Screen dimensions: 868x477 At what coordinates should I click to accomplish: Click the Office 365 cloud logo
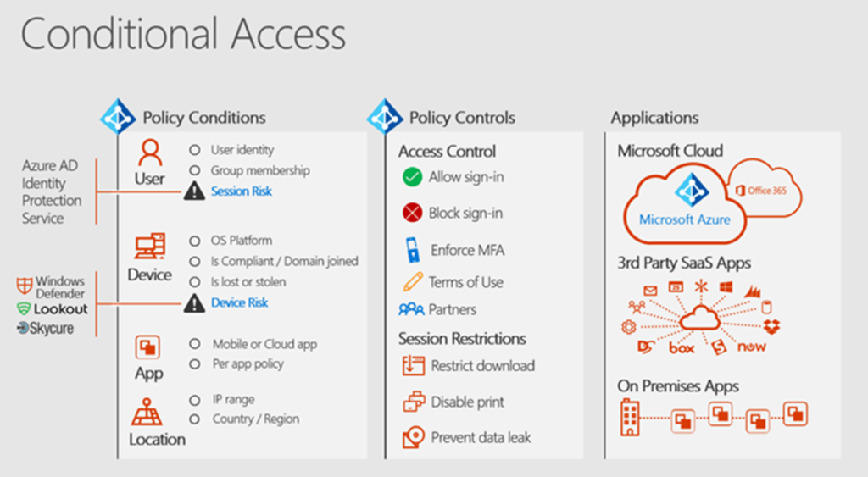tap(766, 189)
